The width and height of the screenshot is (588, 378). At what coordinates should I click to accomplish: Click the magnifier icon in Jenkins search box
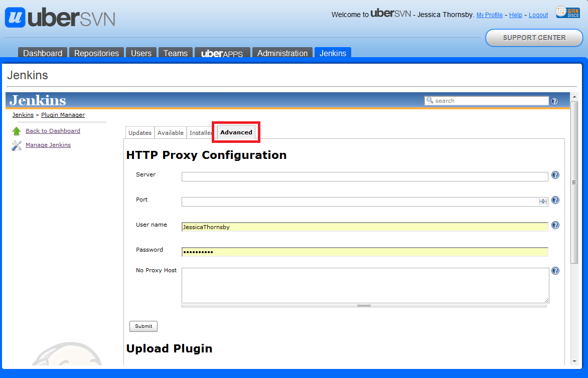pyautogui.click(x=430, y=100)
